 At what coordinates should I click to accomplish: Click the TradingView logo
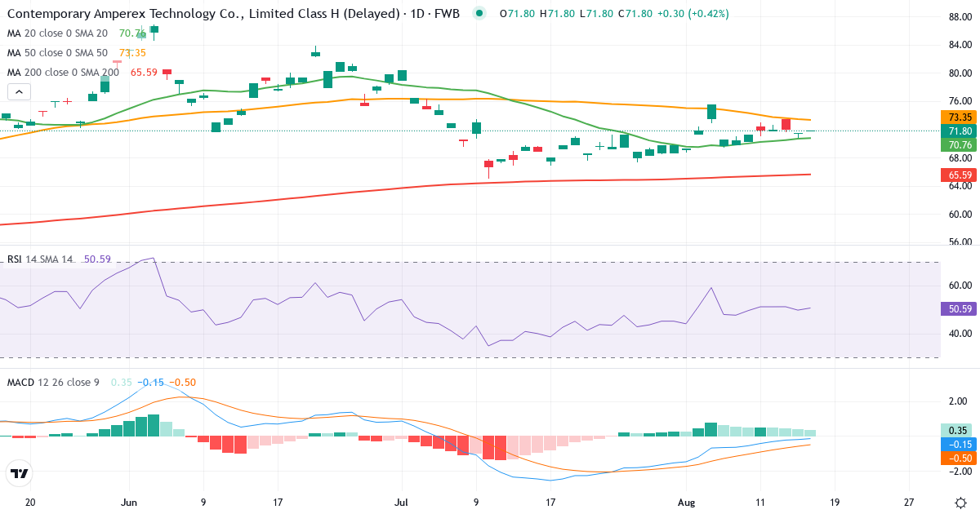[x=20, y=472]
